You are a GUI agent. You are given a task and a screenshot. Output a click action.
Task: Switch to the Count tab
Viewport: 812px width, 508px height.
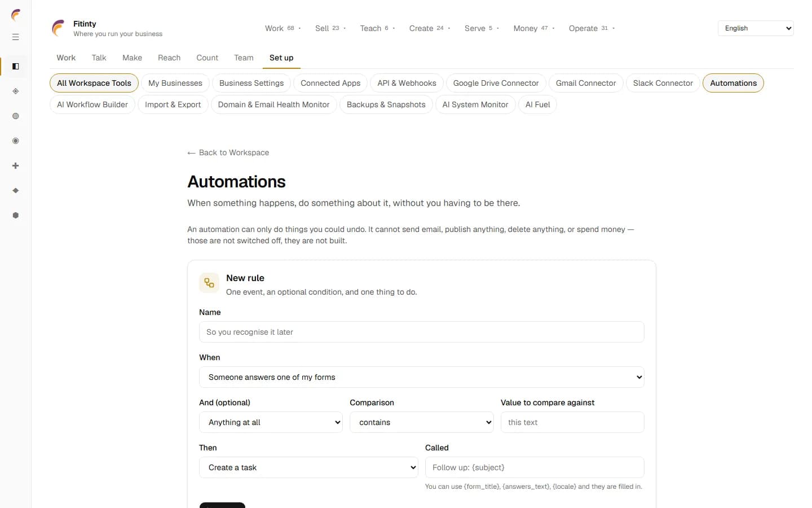(207, 58)
